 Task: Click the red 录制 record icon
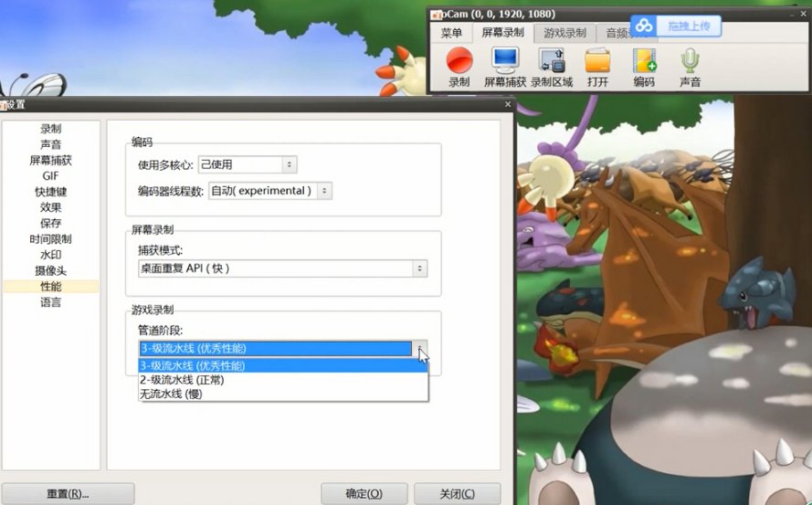(x=459, y=60)
